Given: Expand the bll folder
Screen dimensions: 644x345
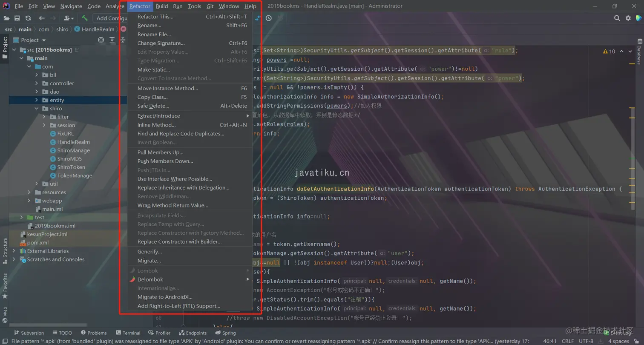Looking at the screenshot, I should 37,75.
